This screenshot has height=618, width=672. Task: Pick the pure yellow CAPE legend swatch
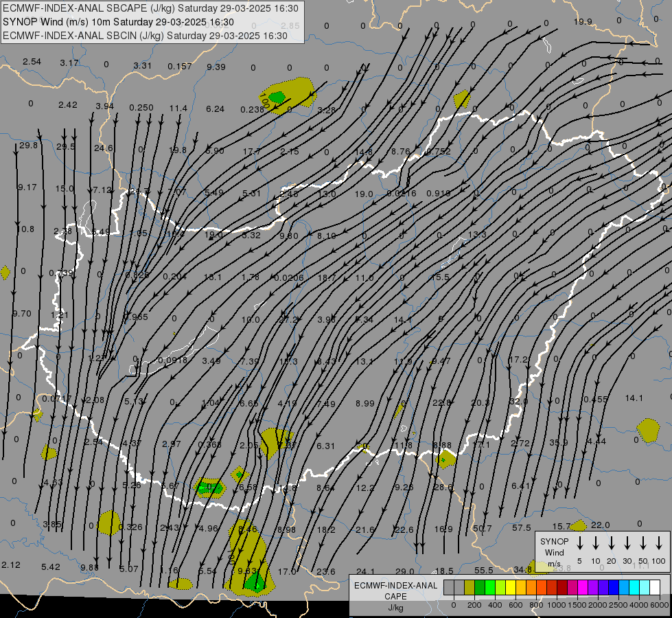coord(511,588)
